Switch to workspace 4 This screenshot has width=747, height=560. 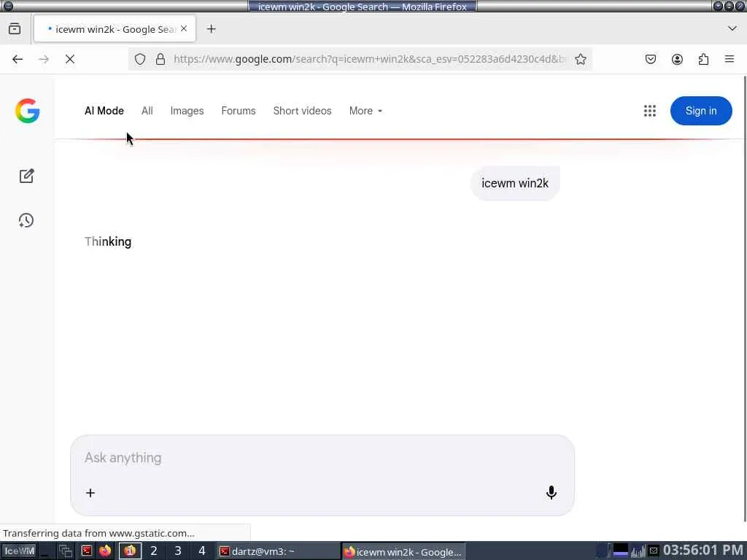click(x=201, y=551)
